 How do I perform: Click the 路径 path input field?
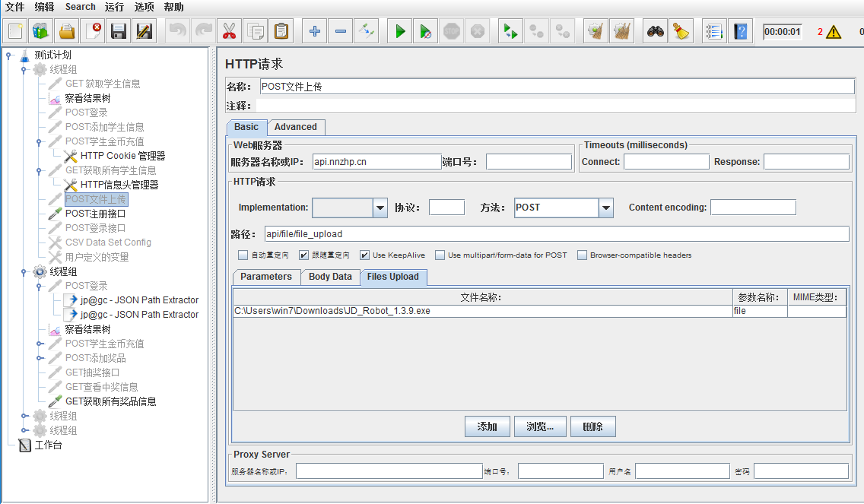click(555, 234)
